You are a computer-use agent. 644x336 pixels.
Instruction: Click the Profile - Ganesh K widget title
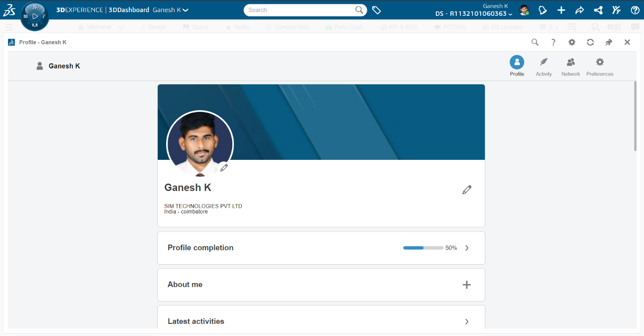[43, 42]
